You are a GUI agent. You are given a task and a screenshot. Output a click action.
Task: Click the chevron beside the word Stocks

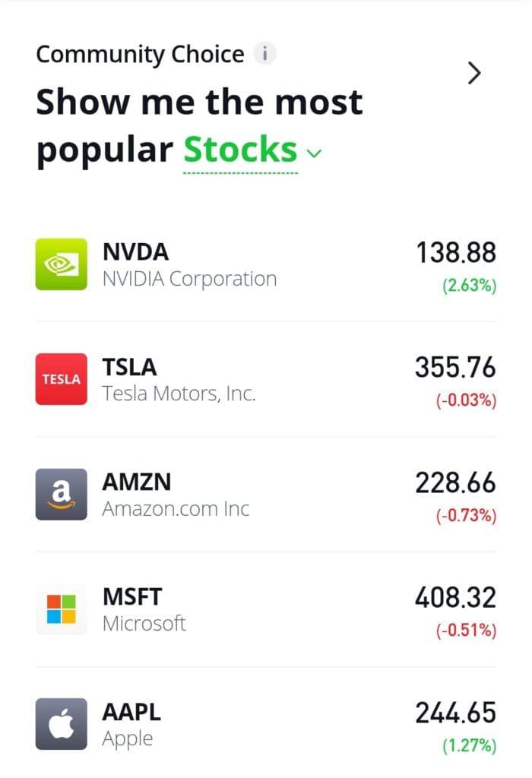[x=313, y=152]
